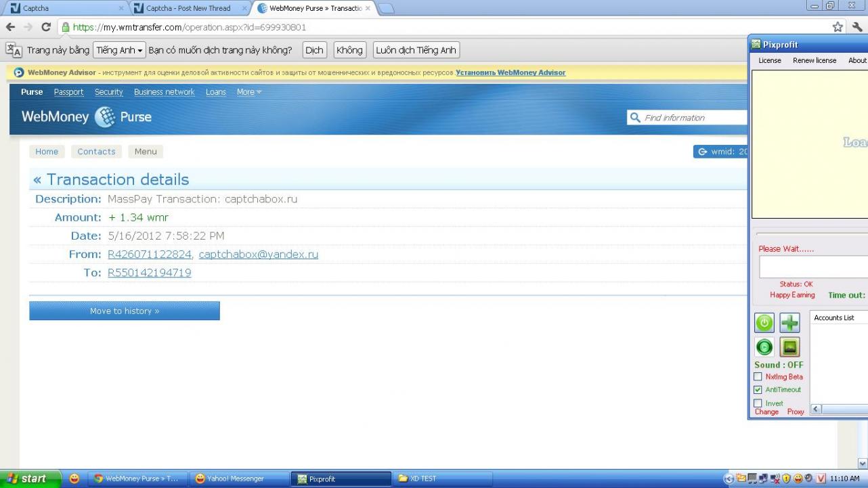Screen dimensions: 868x488
Task: Expand the More menu in WebMoney navigation
Action: pos(249,92)
